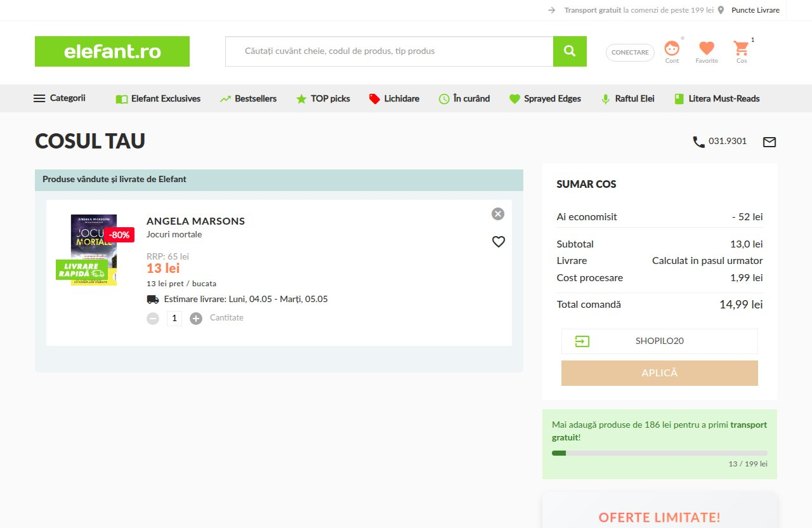
Task: Click the CONECTARE button
Action: point(630,53)
